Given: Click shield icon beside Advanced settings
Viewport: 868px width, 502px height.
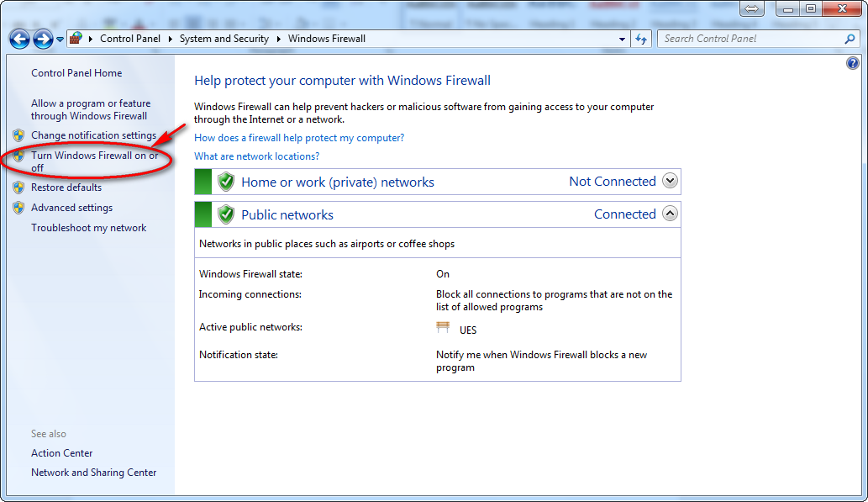Looking at the screenshot, I should point(18,208).
